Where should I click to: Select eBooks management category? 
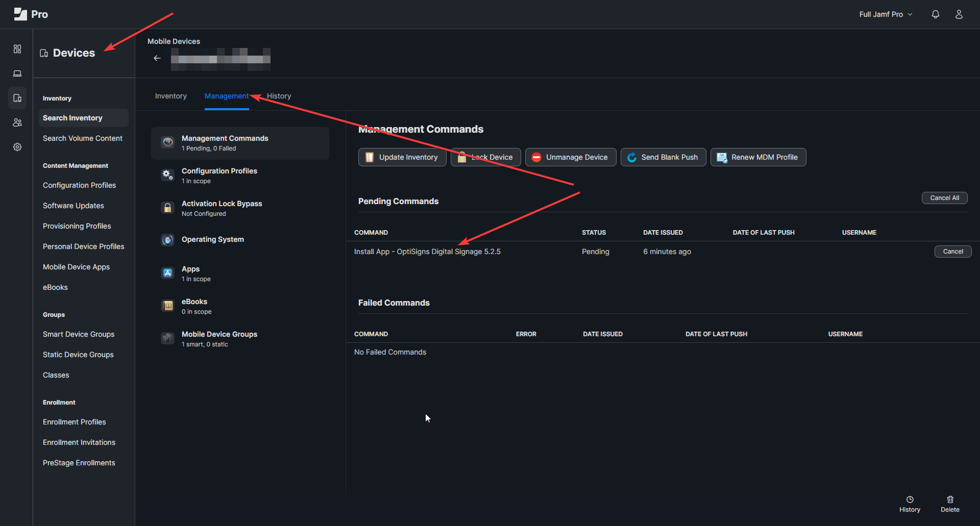pos(240,306)
